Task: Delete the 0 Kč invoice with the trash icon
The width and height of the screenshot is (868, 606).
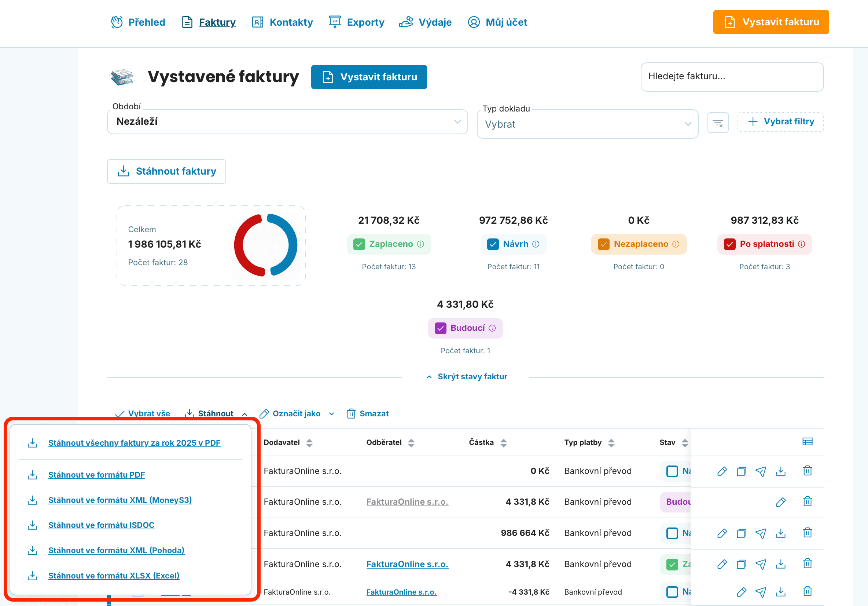Action: [x=807, y=471]
